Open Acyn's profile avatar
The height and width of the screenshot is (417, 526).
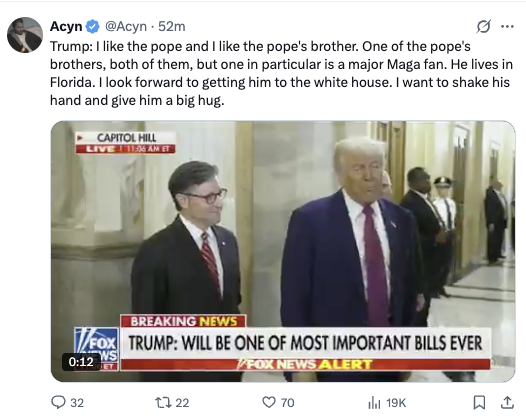point(25,35)
